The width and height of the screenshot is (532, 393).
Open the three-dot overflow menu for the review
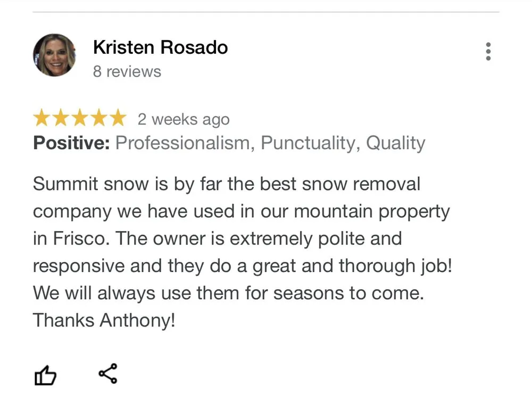click(487, 51)
